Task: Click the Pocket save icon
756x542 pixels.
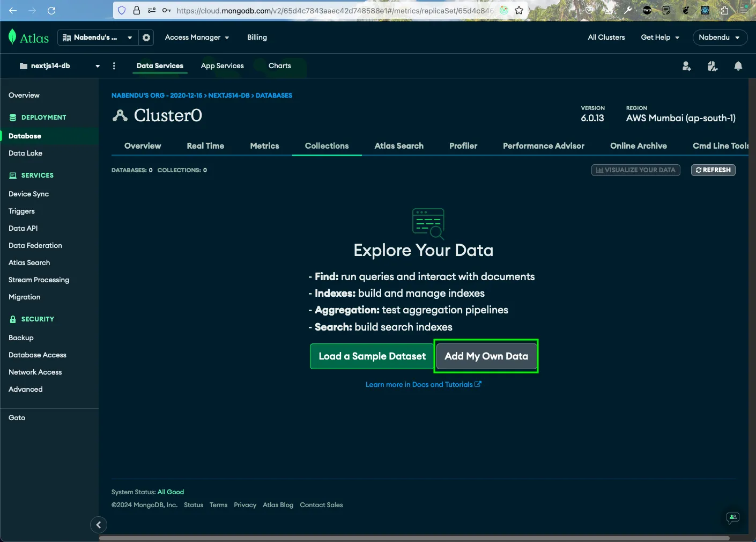Action: [x=589, y=10]
